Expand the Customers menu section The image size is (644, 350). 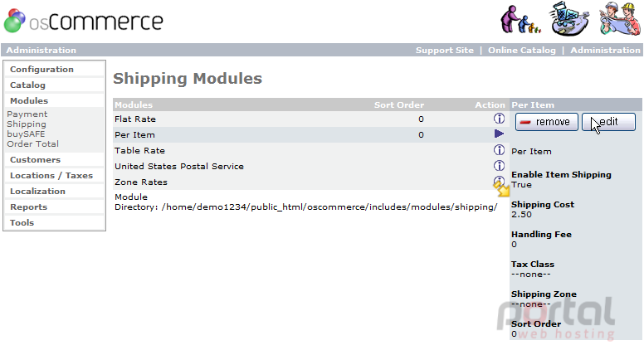36,159
